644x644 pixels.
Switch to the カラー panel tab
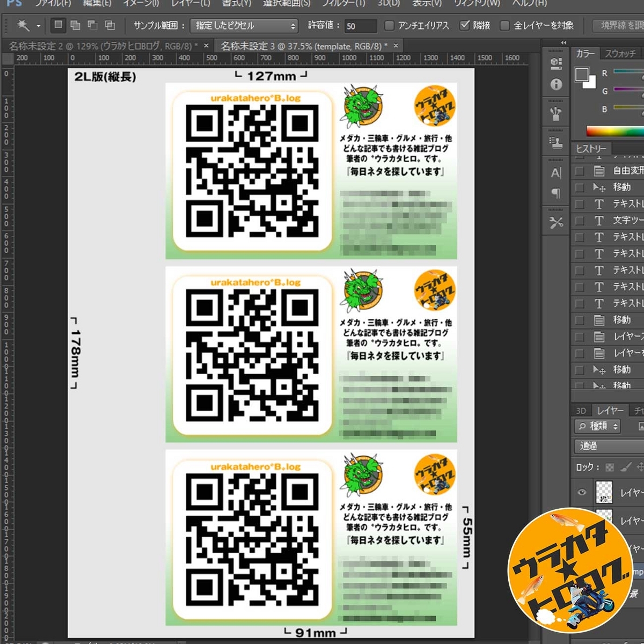pyautogui.click(x=585, y=53)
